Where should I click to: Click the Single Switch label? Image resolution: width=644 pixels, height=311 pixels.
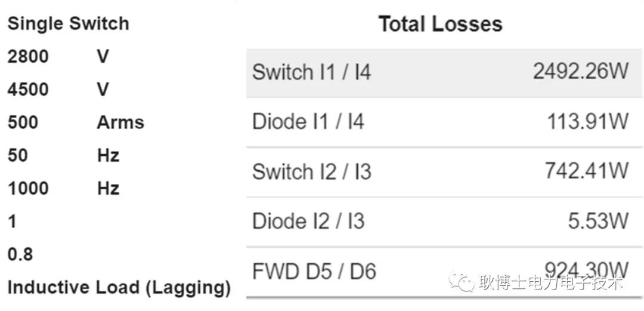68,24
